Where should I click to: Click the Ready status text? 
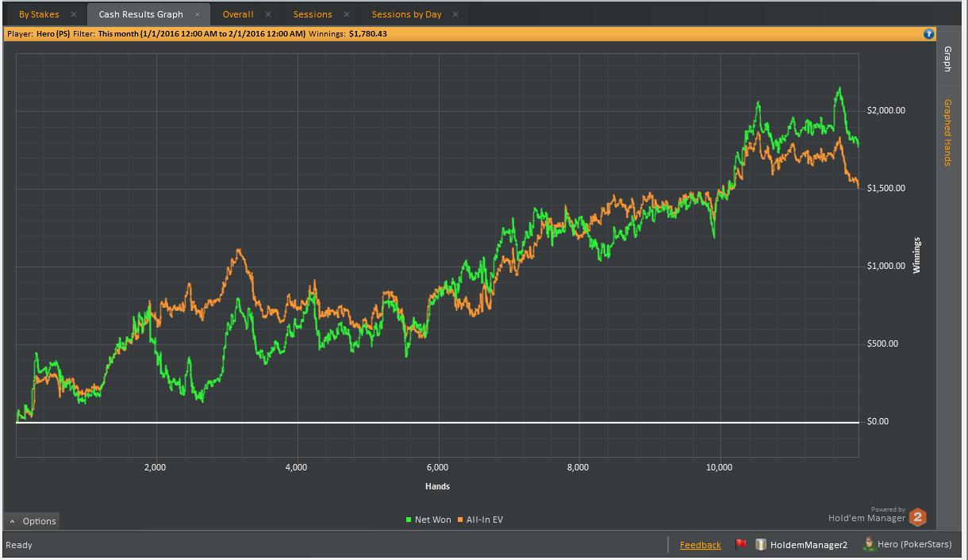click(19, 545)
